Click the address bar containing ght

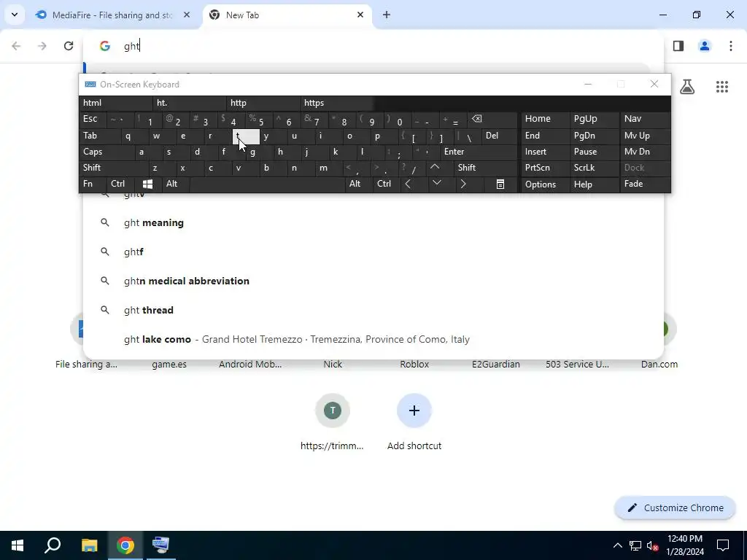point(373,46)
